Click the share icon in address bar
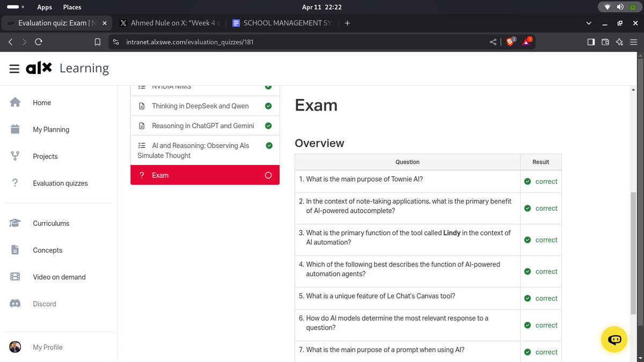This screenshot has height=362, width=644. click(x=493, y=42)
